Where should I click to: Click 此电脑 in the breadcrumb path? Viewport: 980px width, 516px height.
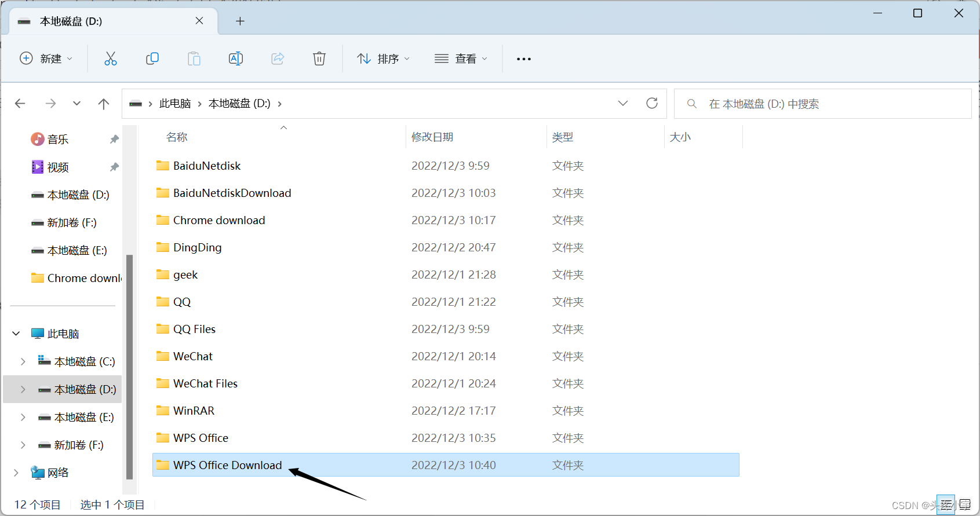175,104
